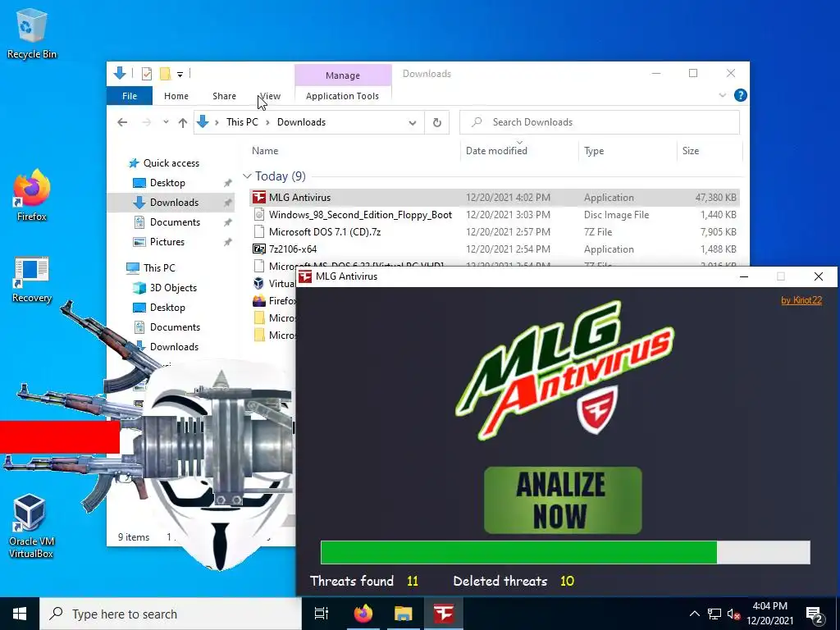The width and height of the screenshot is (840, 630).
Task: Expand the address bar history dropdown
Action: pyautogui.click(x=413, y=123)
